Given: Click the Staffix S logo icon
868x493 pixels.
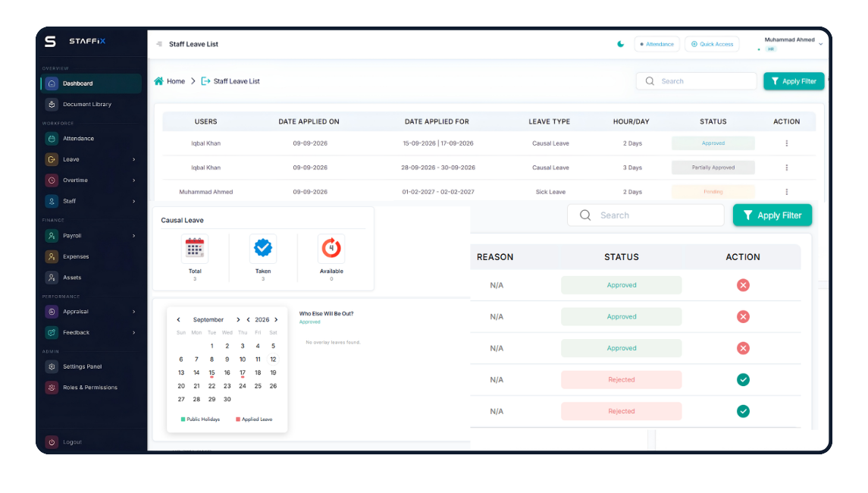Looking at the screenshot, I should click(x=50, y=41).
